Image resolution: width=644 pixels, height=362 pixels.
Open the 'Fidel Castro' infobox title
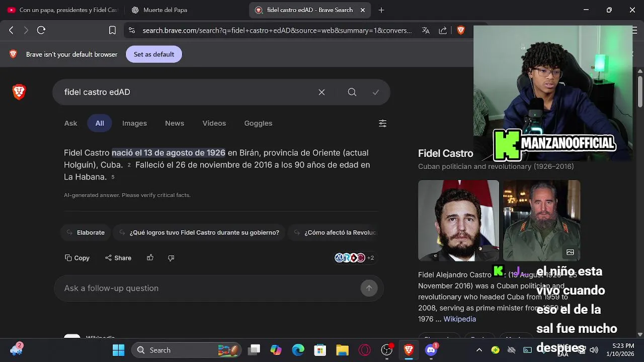coord(445,153)
